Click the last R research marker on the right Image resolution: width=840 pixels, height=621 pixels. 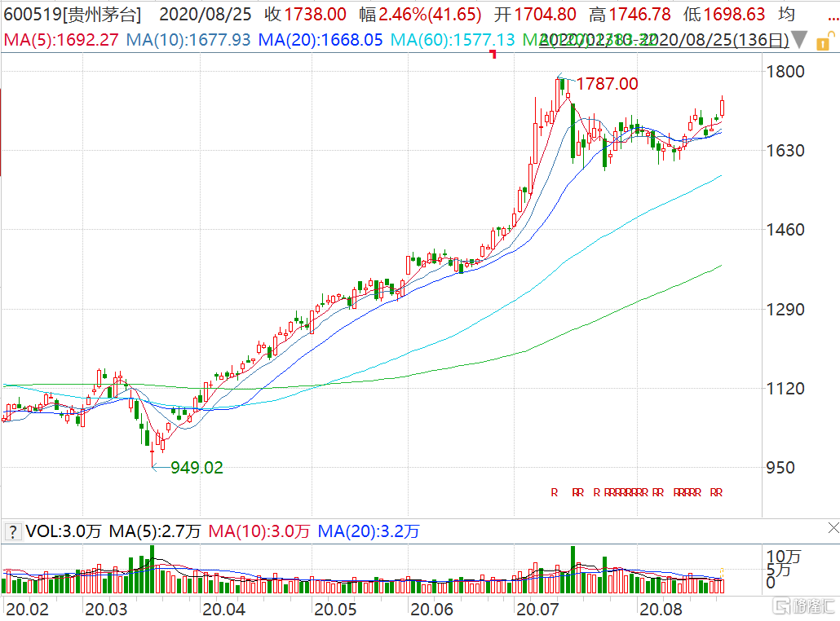pos(719,492)
